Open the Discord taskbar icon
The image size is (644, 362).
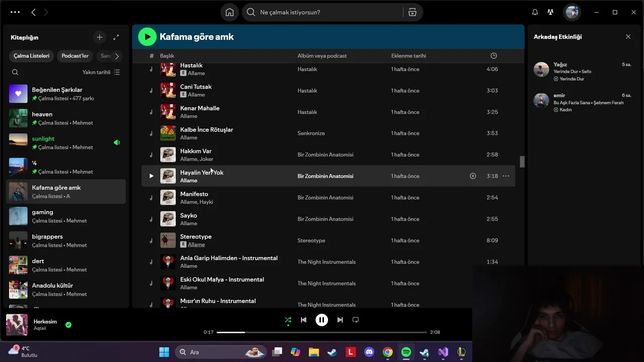(369, 352)
